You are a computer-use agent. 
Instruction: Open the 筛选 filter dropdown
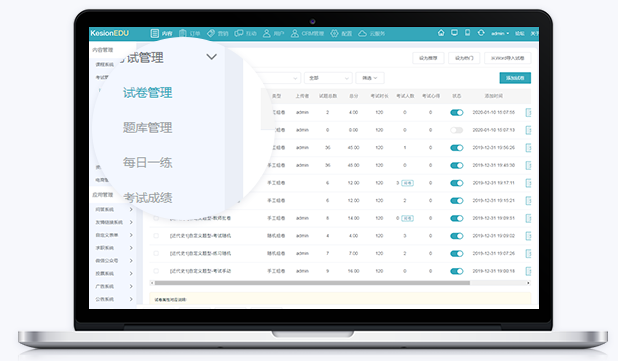(x=370, y=78)
